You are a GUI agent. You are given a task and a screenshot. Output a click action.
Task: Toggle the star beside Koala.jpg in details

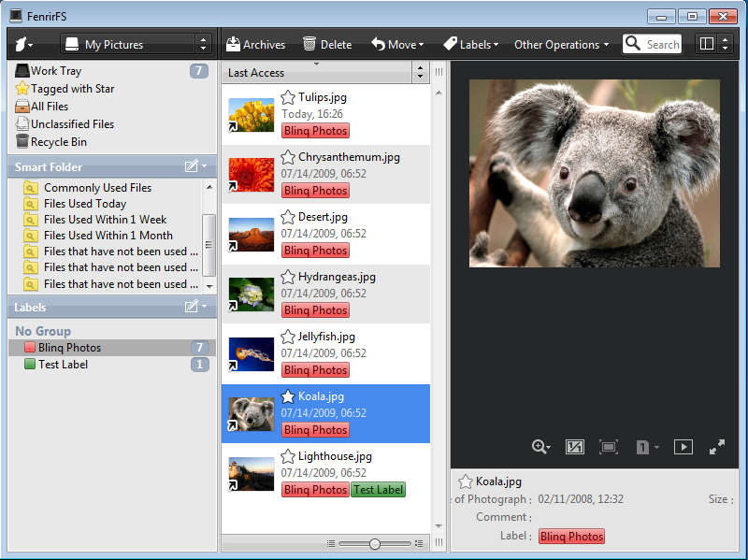465,481
